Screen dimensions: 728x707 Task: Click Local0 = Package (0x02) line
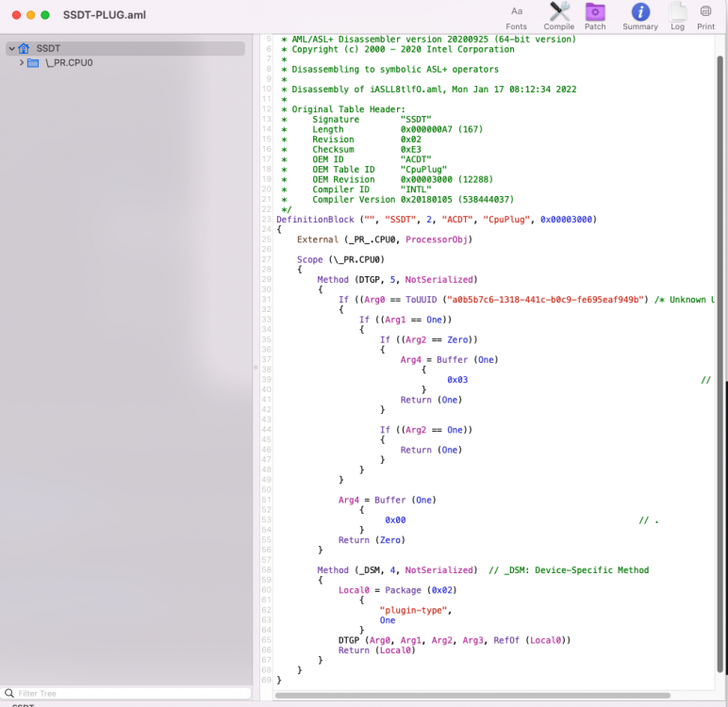click(x=397, y=590)
